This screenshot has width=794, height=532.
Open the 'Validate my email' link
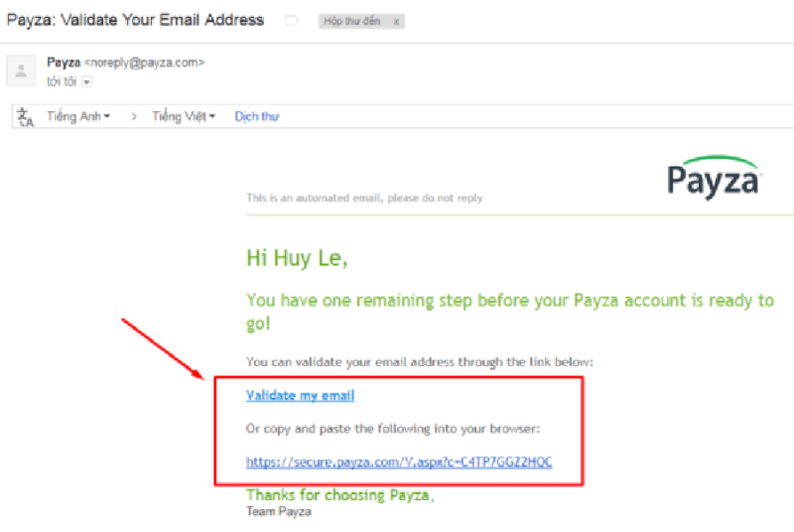point(300,395)
